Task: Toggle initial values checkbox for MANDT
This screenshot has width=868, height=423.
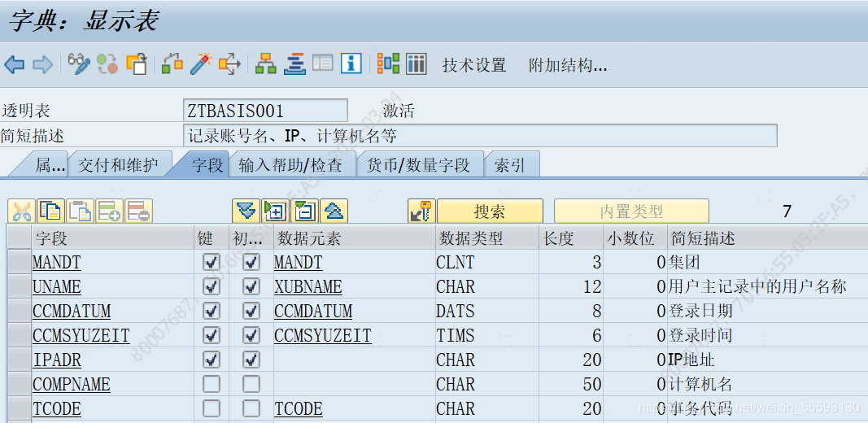Action: pos(252,262)
